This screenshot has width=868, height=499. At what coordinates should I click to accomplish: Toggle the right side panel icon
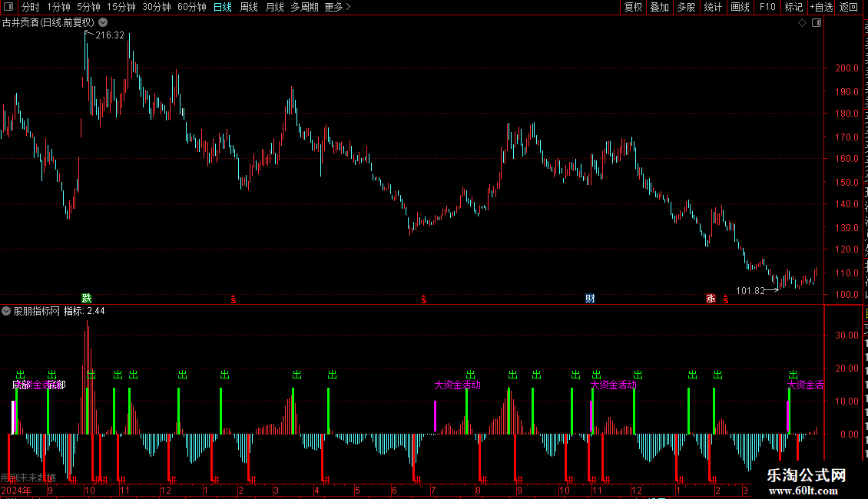(817, 23)
